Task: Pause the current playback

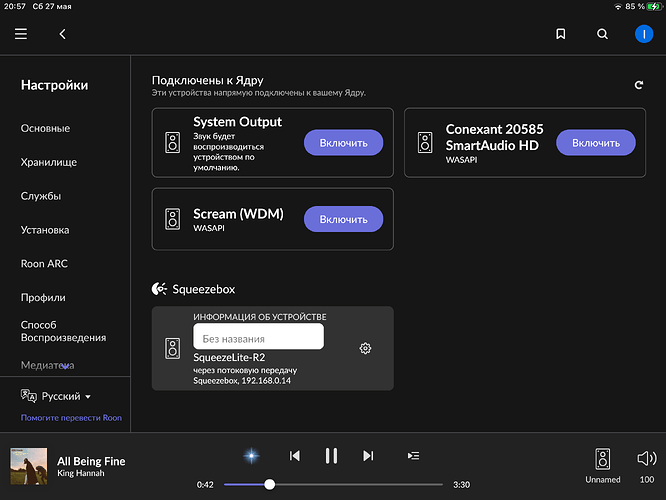Action: click(x=331, y=456)
